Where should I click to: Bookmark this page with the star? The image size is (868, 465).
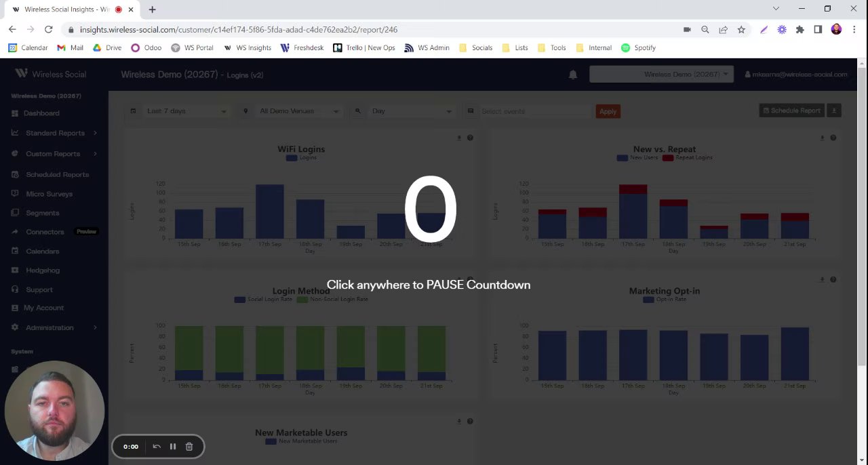[x=741, y=30]
